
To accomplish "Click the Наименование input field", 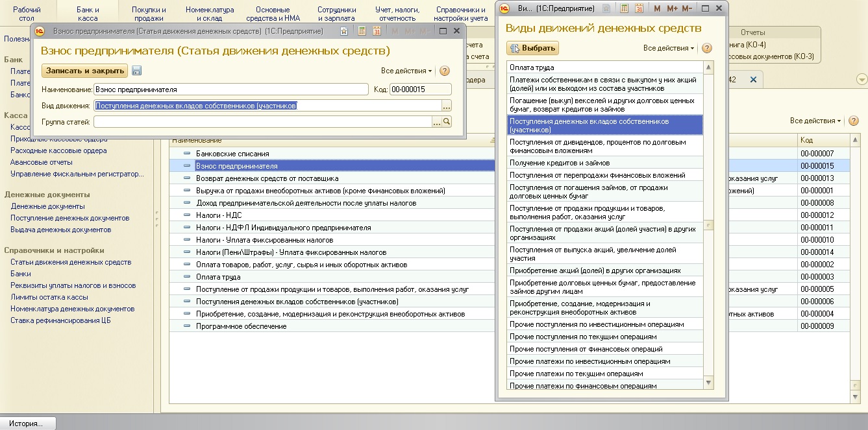I will coord(231,90).
